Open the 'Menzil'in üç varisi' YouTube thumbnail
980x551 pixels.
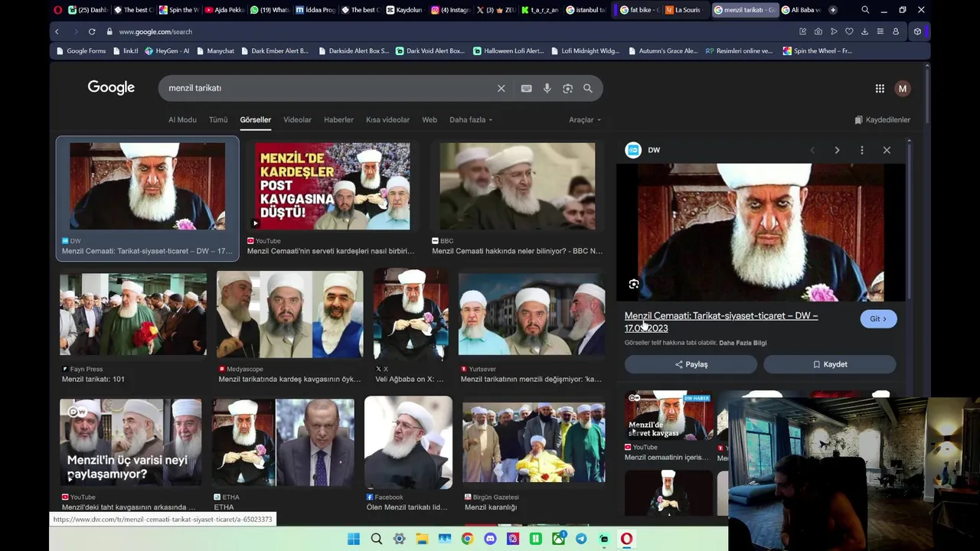pos(131,442)
